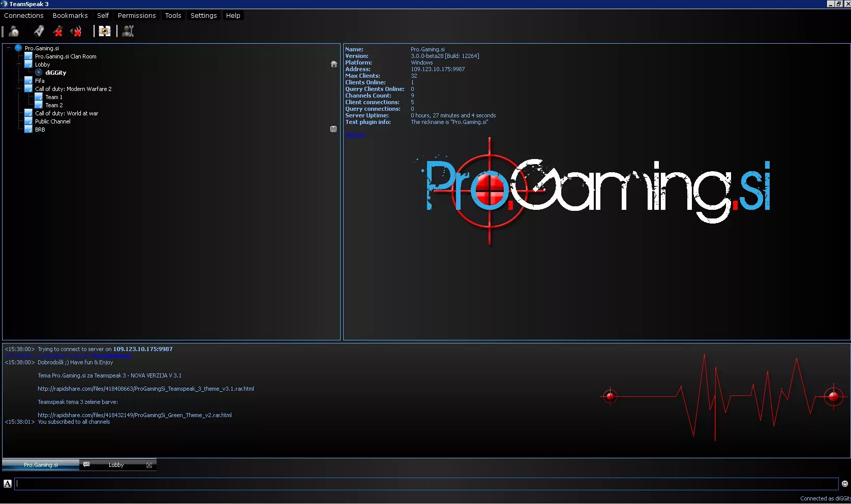Click 'You subscribed to all channels' message
The width and height of the screenshot is (851, 504).
click(74, 422)
